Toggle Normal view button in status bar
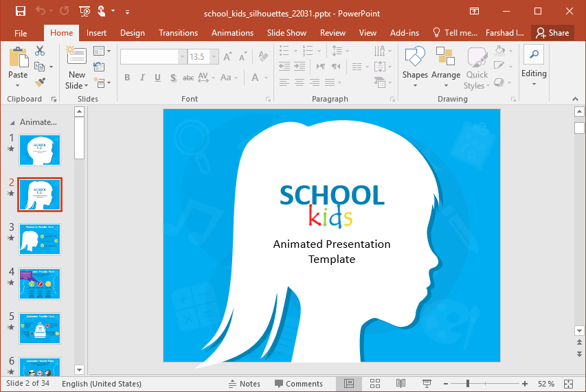 [349, 384]
